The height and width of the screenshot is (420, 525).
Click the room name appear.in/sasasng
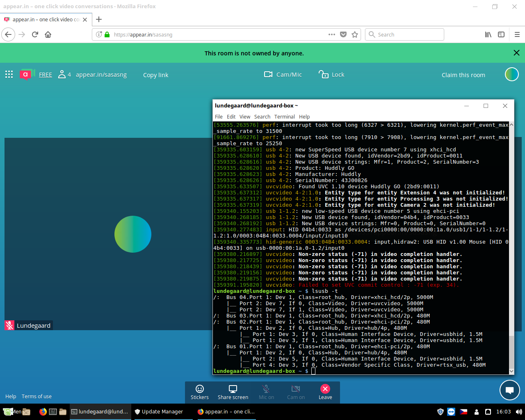[101, 75]
